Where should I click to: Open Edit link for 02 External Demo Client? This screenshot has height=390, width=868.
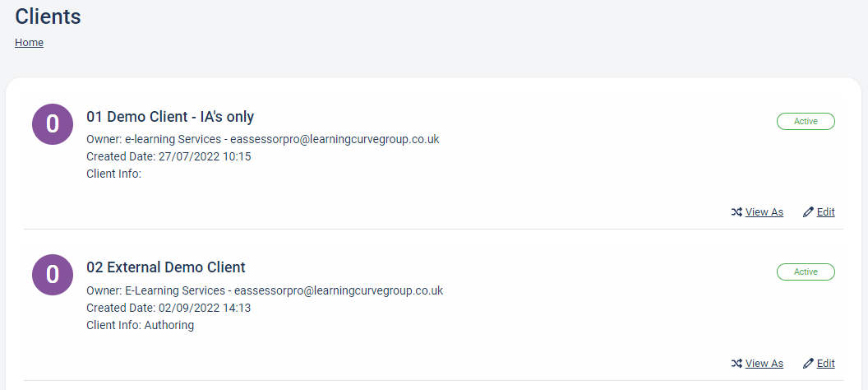[825, 364]
